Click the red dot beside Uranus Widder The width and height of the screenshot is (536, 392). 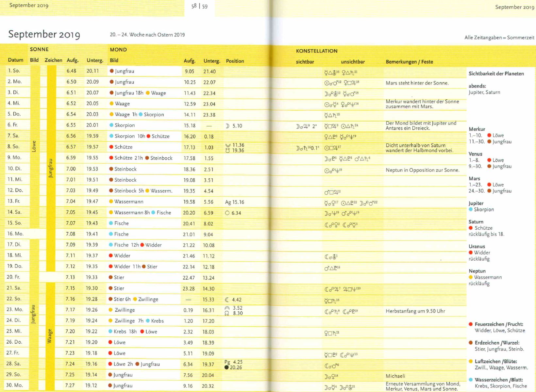coord(471,253)
